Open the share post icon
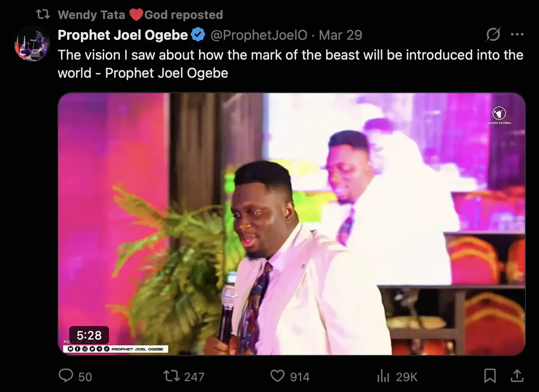539x392 pixels. pyautogui.click(x=518, y=376)
